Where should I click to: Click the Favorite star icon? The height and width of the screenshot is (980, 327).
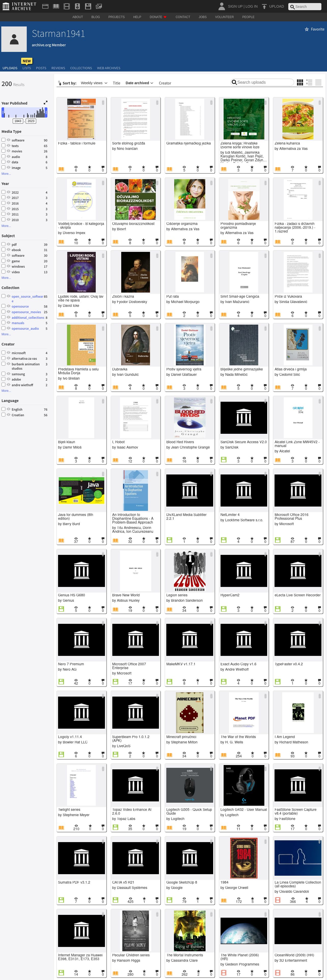[x=306, y=29]
